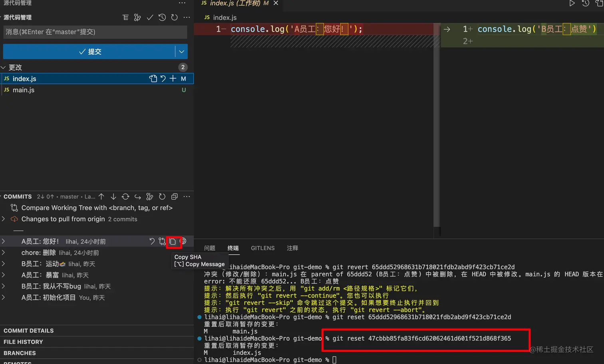The height and width of the screenshot is (364, 604).
Task: Switch to the 问题 panel tab
Action: [x=209, y=248]
